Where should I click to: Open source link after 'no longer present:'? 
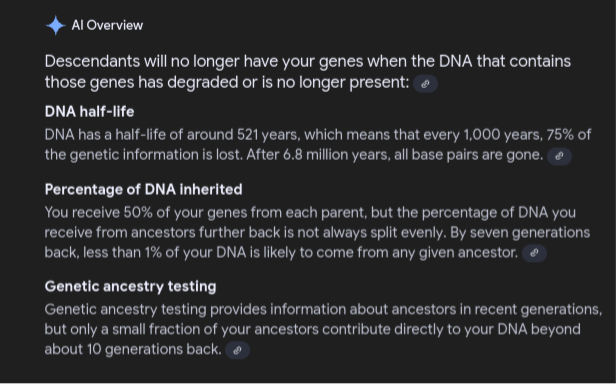click(x=425, y=84)
